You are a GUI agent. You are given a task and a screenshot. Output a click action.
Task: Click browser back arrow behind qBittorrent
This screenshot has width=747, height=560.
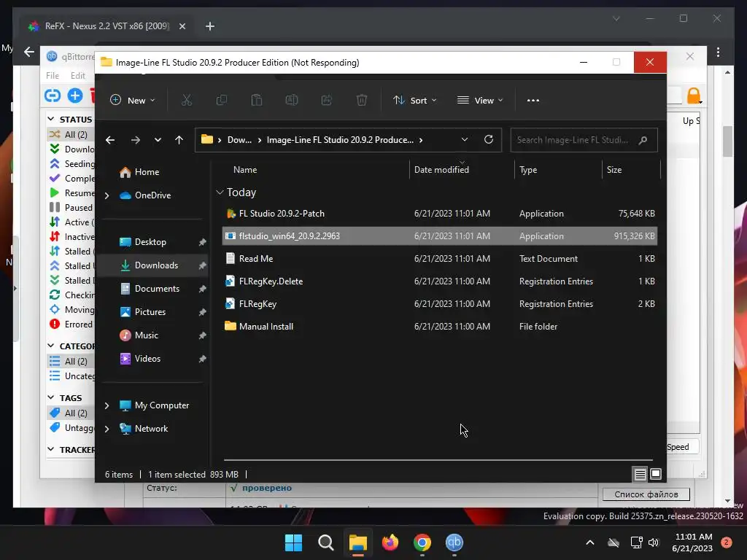tap(29, 52)
